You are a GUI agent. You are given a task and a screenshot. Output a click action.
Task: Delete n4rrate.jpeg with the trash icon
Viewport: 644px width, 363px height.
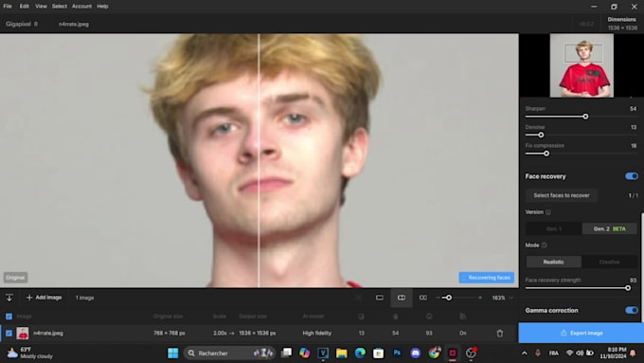(499, 333)
